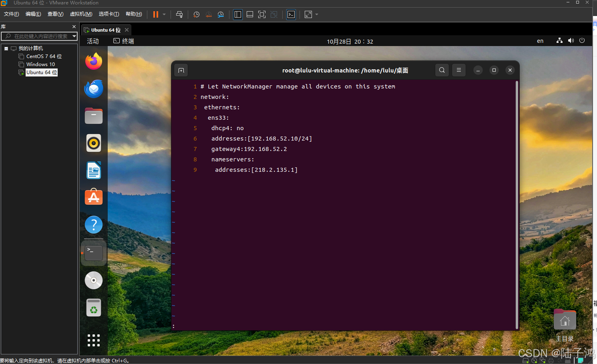The width and height of the screenshot is (597, 364).
Task: Click the search button in the terminal titlebar
Action: [442, 70]
